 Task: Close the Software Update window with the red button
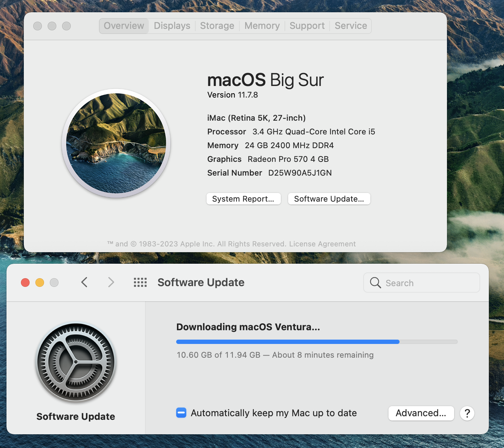[25, 283]
